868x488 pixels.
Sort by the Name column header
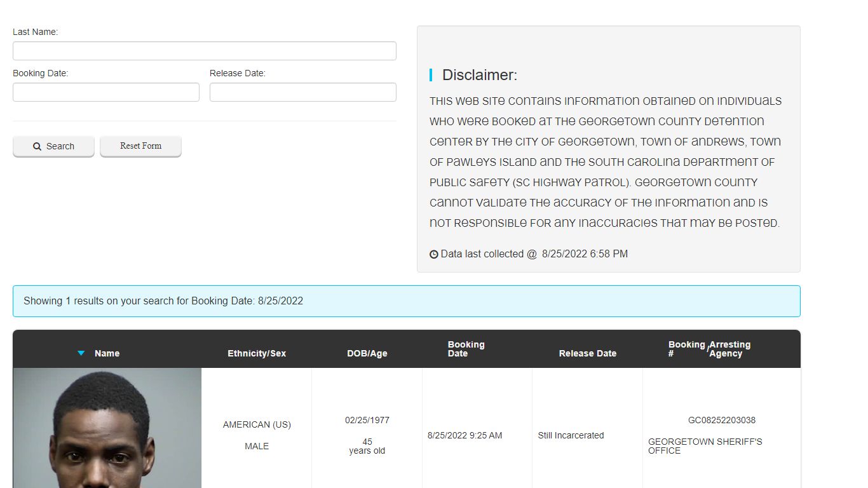pos(107,353)
